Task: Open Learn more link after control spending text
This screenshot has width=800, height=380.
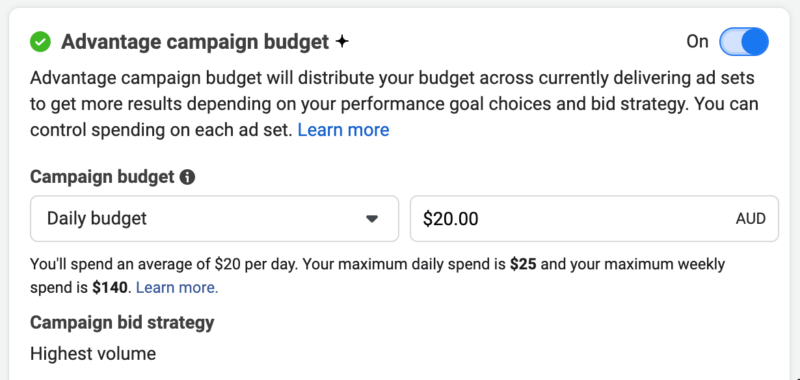Action: pyautogui.click(x=343, y=130)
